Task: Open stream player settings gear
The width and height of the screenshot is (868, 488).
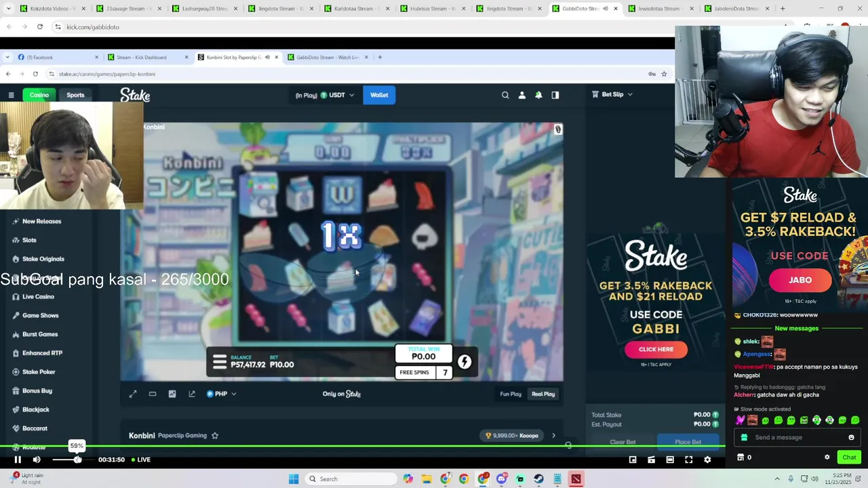Action: click(707, 460)
